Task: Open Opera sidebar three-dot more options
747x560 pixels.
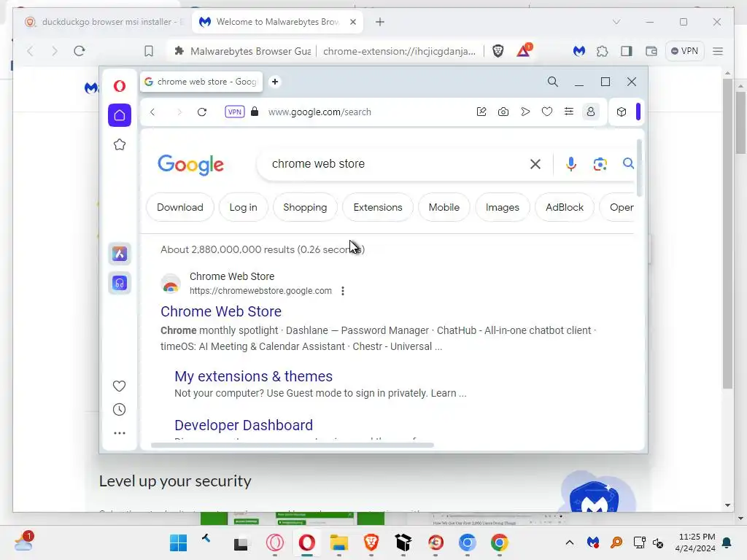Action: pos(120,433)
